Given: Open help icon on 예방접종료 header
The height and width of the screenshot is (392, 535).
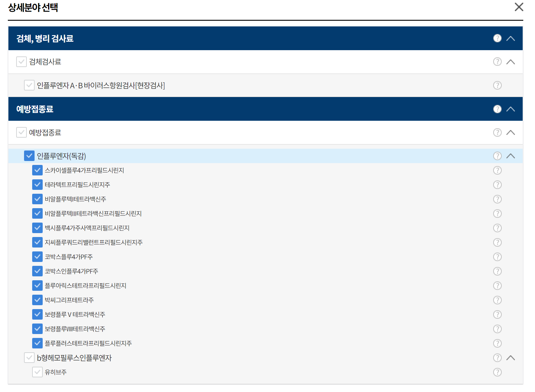Looking at the screenshot, I should [497, 109].
